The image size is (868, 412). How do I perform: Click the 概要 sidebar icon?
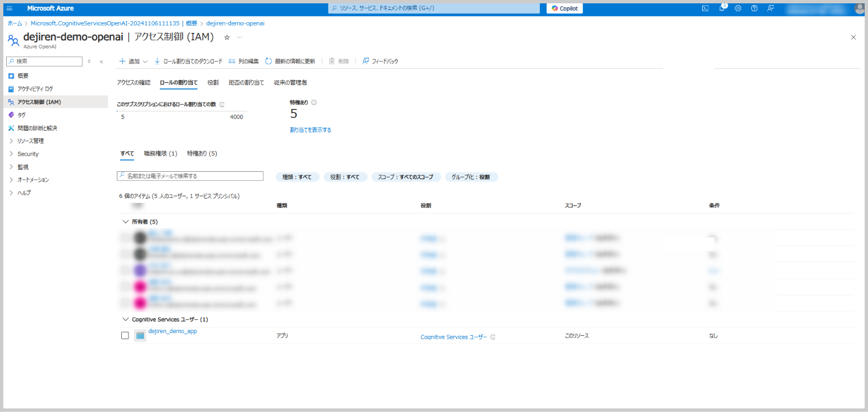point(11,76)
